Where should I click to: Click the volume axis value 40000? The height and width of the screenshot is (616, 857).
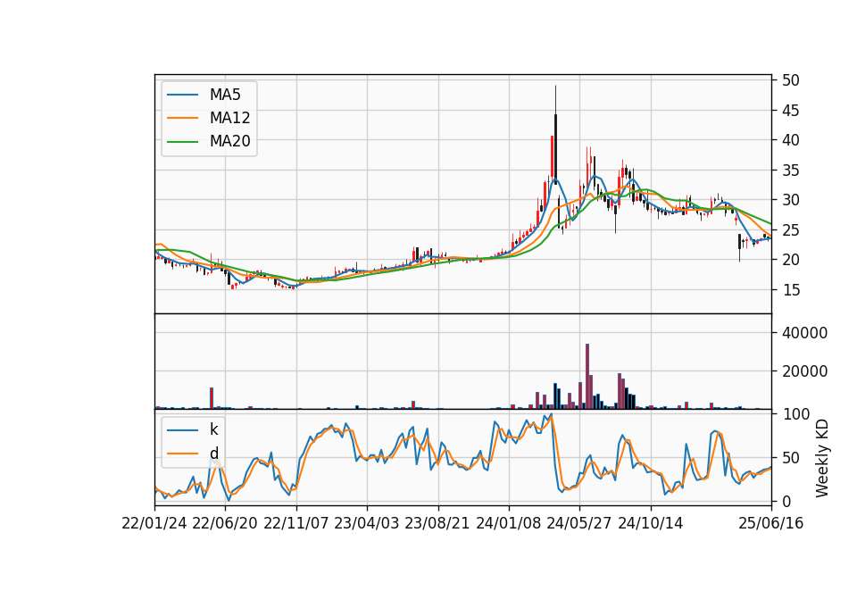point(804,333)
